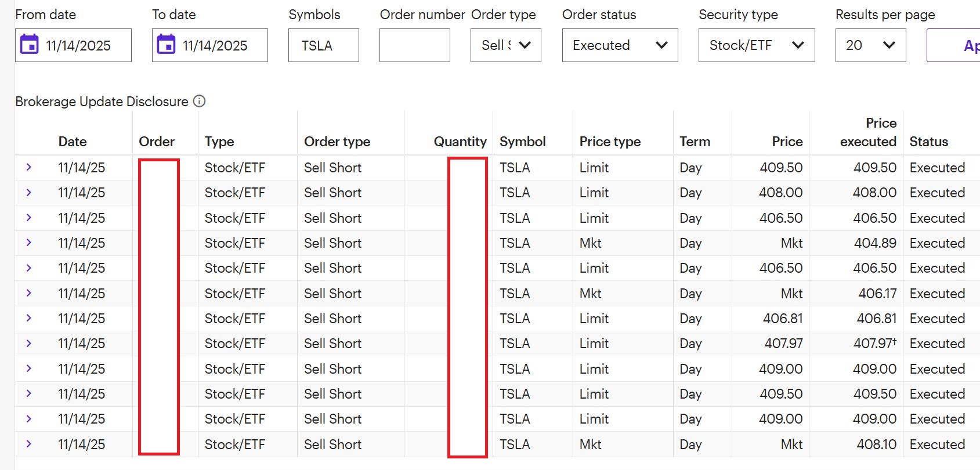Click the Price executed column header

(x=868, y=132)
